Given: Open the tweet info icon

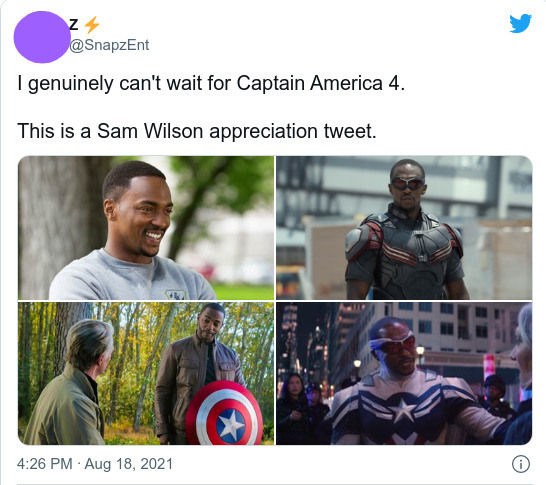Looking at the screenshot, I should (521, 464).
